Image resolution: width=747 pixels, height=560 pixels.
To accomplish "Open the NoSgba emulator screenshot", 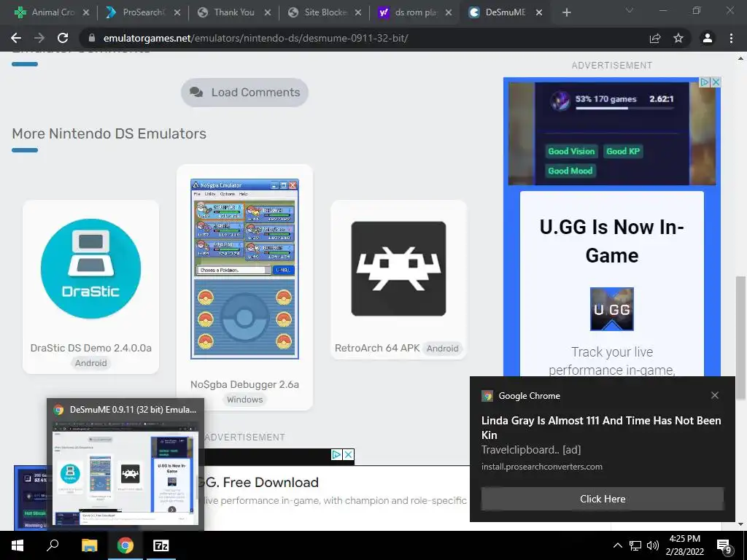I will tap(244, 269).
